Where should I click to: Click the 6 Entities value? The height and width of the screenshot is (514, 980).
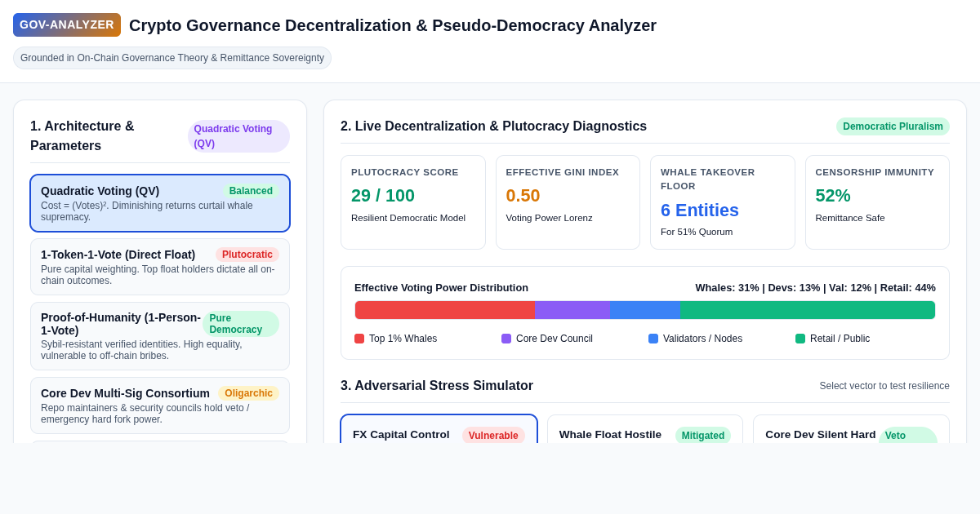pos(700,210)
